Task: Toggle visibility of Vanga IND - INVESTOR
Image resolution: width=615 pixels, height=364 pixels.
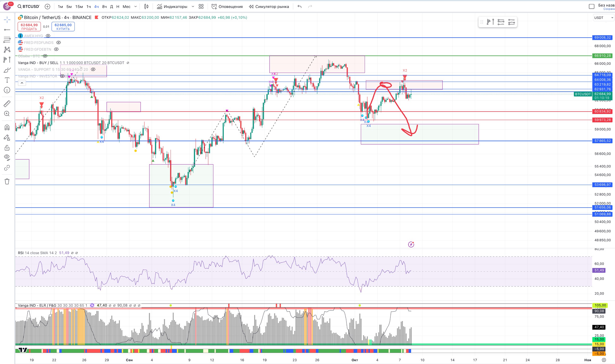Action: click(x=62, y=76)
